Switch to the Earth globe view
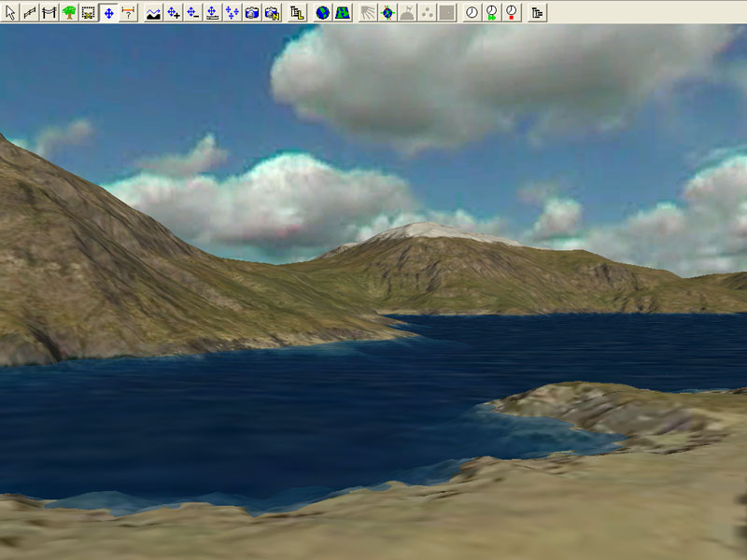This screenshot has width=747, height=560. [322, 12]
